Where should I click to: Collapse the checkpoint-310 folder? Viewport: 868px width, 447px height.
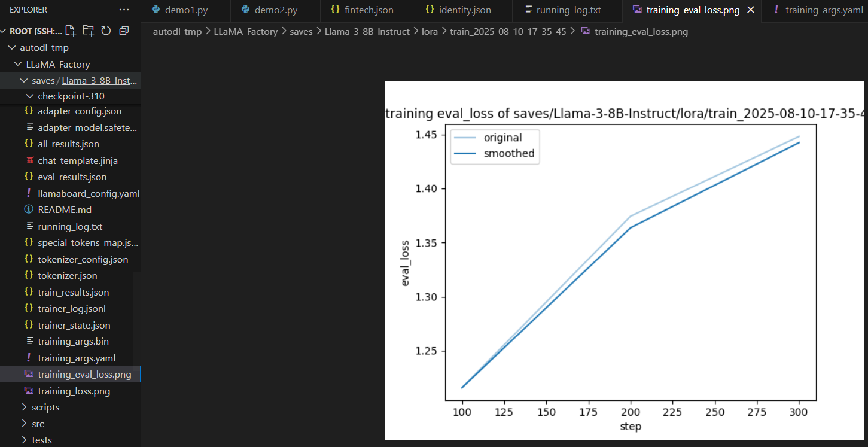click(x=30, y=96)
